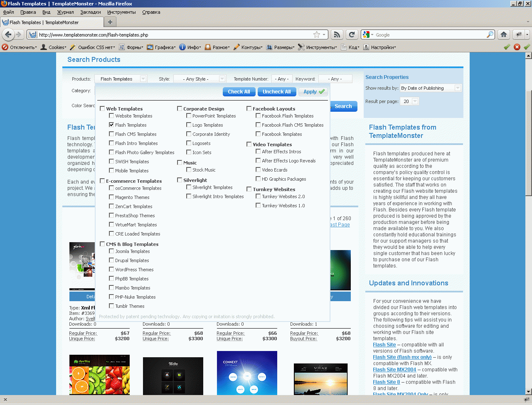The image size is (532, 405).
Task: Open the Style dropdown
Action: [x=199, y=79]
